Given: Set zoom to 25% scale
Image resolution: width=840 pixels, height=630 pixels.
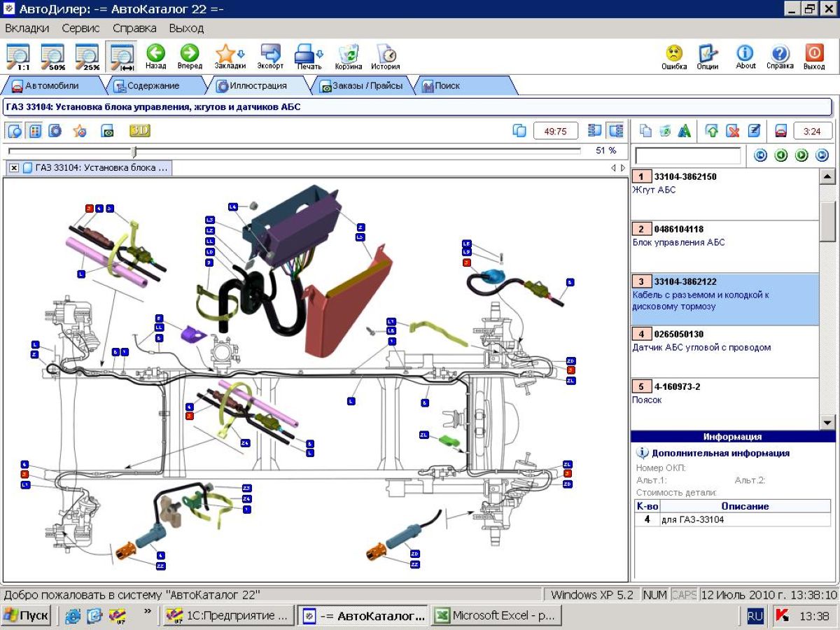Looking at the screenshot, I should 87,57.
